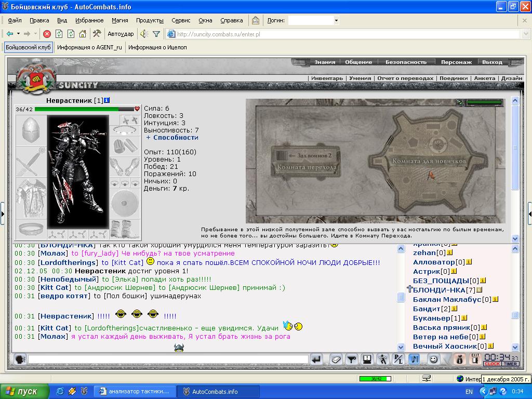Open the Файл menu
The width and height of the screenshot is (532, 399).
point(15,20)
